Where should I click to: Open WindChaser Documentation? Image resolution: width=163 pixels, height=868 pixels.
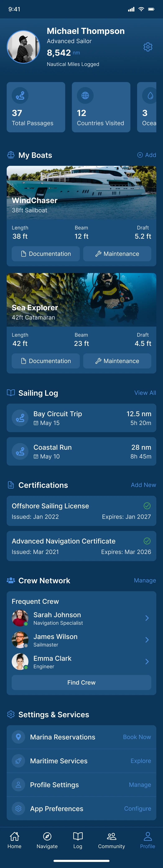tap(46, 254)
